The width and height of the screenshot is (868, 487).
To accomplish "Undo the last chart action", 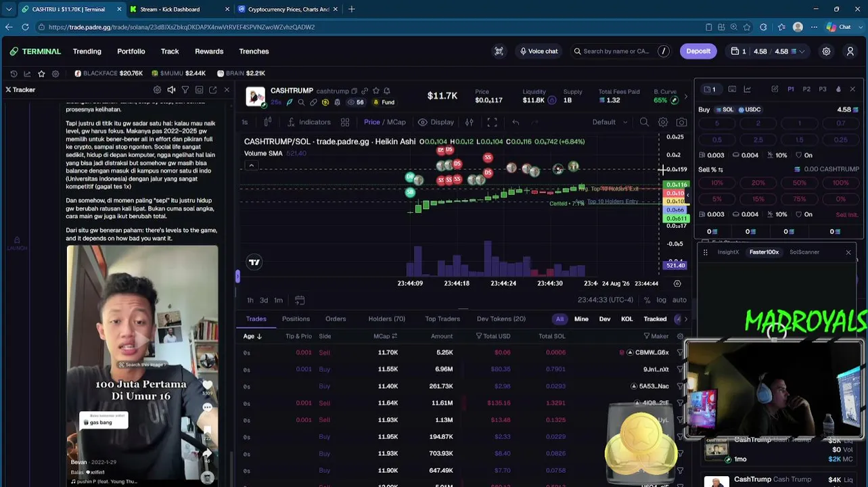I will click(x=516, y=122).
